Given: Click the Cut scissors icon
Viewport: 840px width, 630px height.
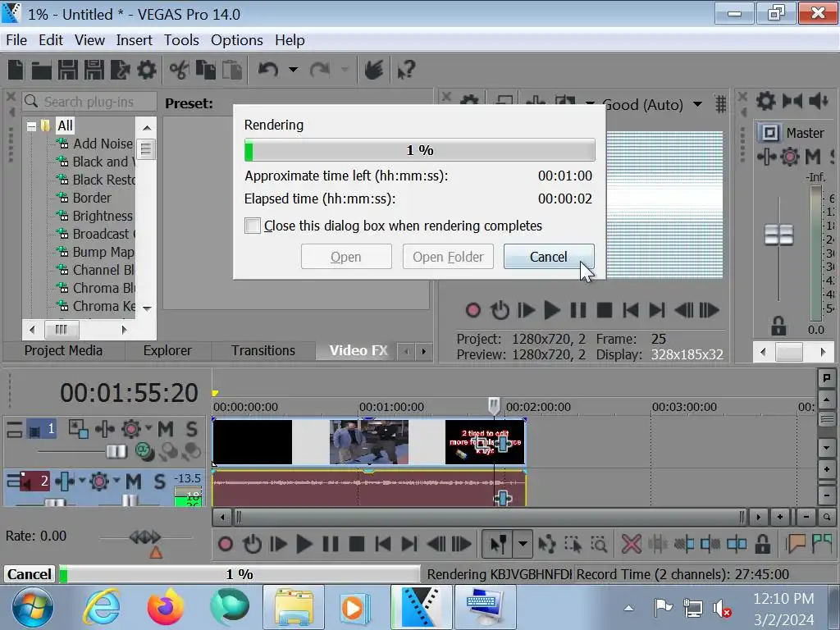Looking at the screenshot, I should [179, 70].
